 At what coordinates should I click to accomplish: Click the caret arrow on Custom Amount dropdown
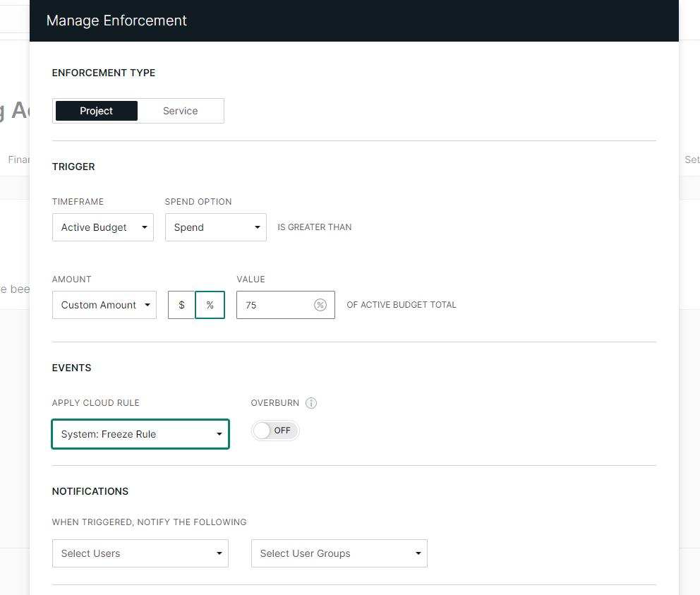147,305
